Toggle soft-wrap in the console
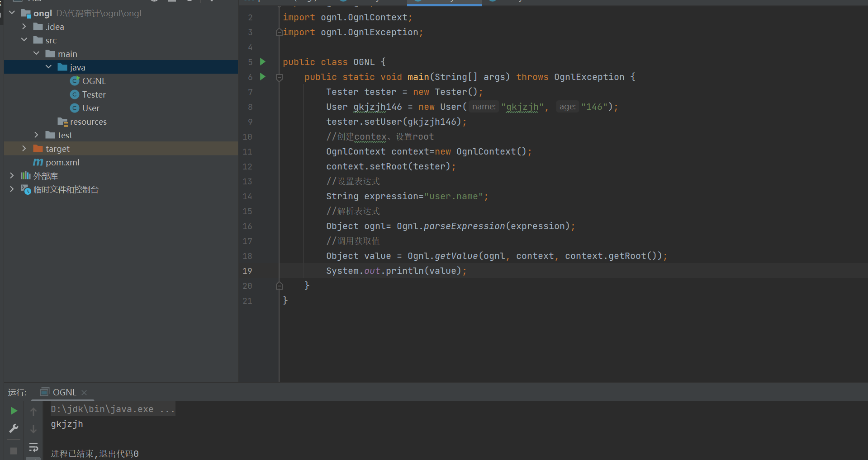This screenshot has height=460, width=868. [33, 447]
